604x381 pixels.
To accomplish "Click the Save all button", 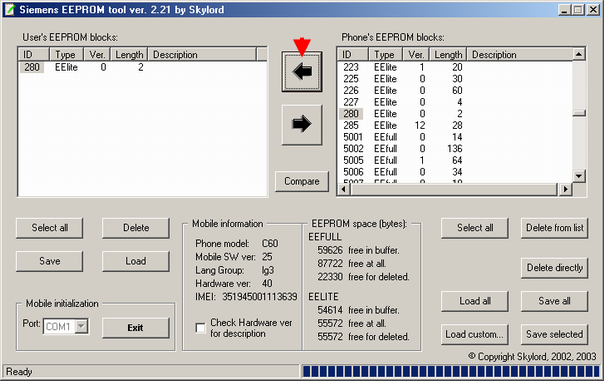I will [x=554, y=301].
